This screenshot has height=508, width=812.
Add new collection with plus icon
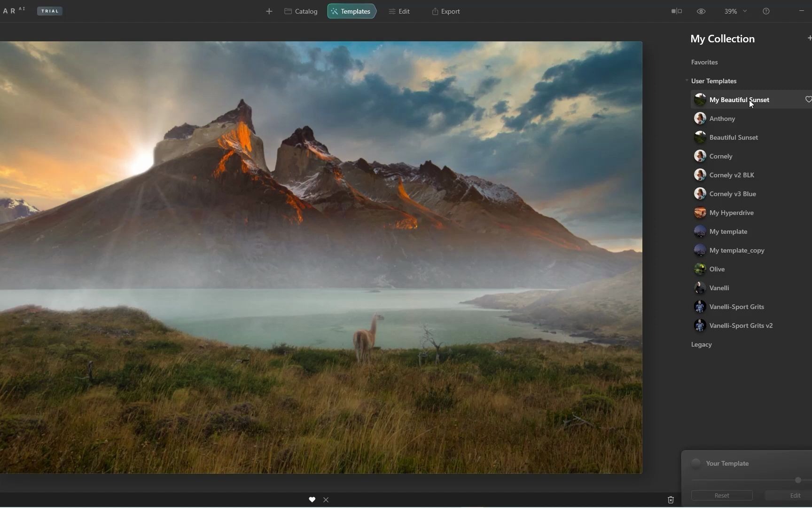click(x=809, y=38)
